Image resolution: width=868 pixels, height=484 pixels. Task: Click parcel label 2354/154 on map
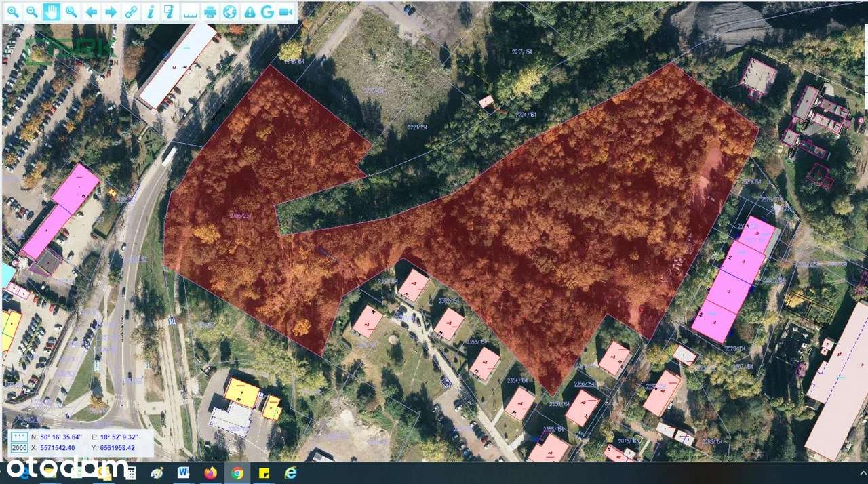tap(519, 381)
